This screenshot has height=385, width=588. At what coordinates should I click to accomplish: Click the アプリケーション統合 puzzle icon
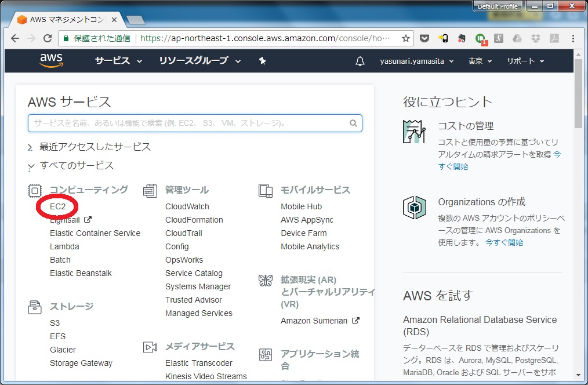point(266,355)
